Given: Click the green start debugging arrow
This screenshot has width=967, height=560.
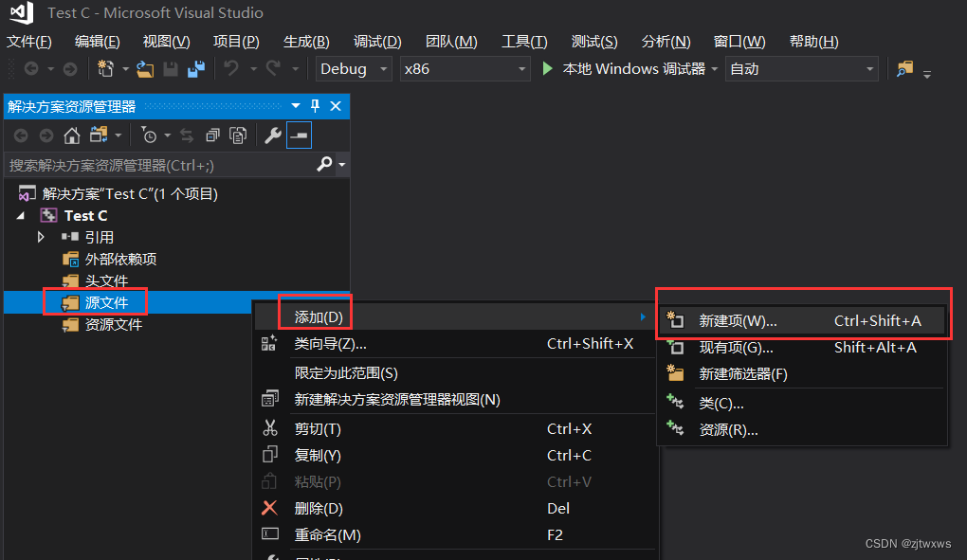Looking at the screenshot, I should (547, 68).
